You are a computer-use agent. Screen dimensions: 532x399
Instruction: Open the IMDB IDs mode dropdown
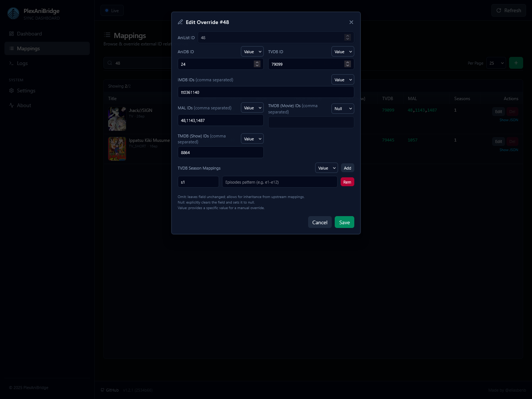coord(343,79)
